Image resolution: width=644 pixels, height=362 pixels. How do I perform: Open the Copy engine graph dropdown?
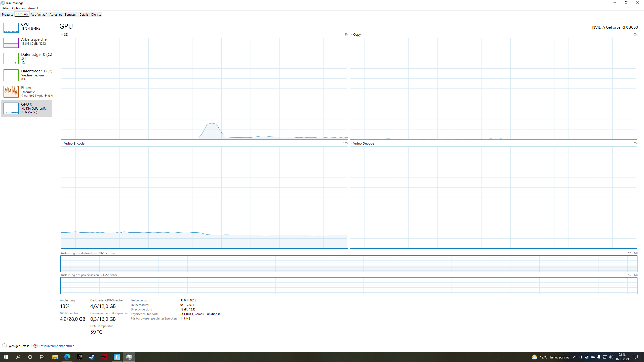coord(351,34)
